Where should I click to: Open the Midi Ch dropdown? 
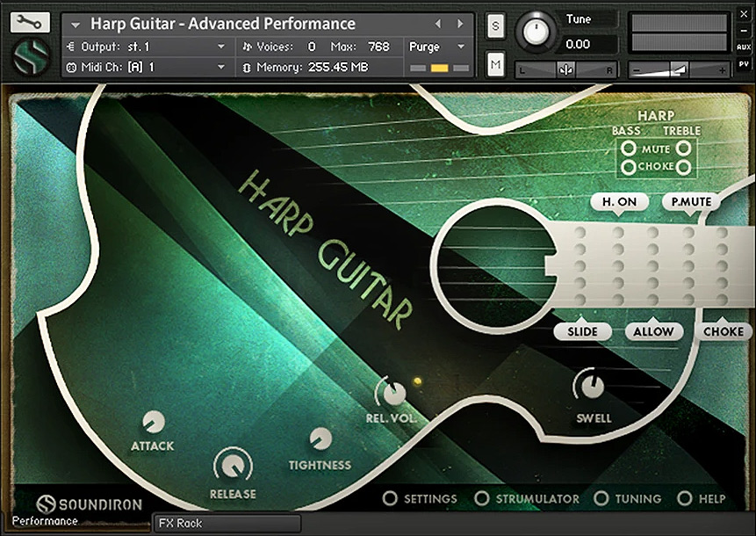[x=146, y=67]
